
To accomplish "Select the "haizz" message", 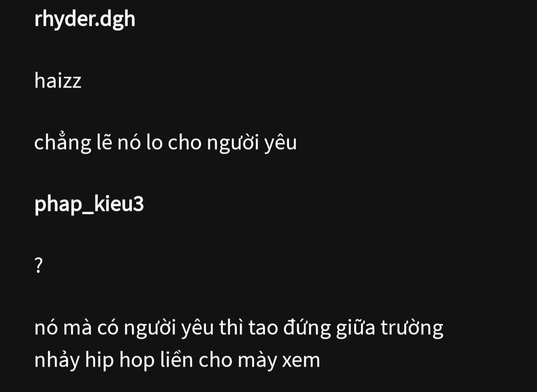I will pos(58,81).
